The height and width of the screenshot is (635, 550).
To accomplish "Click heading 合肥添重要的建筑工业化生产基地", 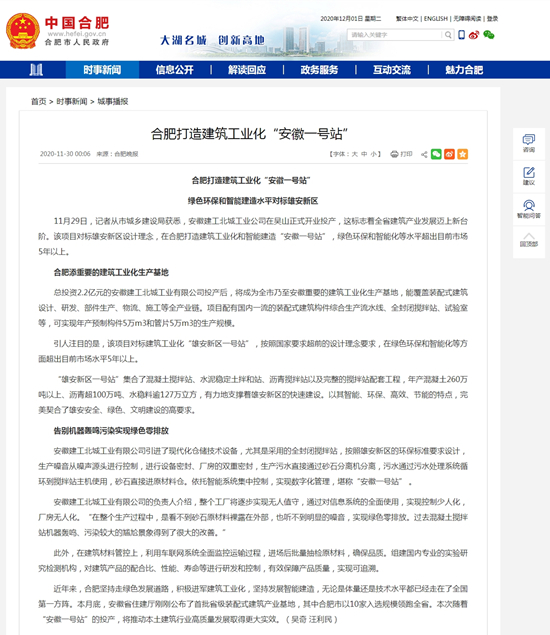I will 111,272.
